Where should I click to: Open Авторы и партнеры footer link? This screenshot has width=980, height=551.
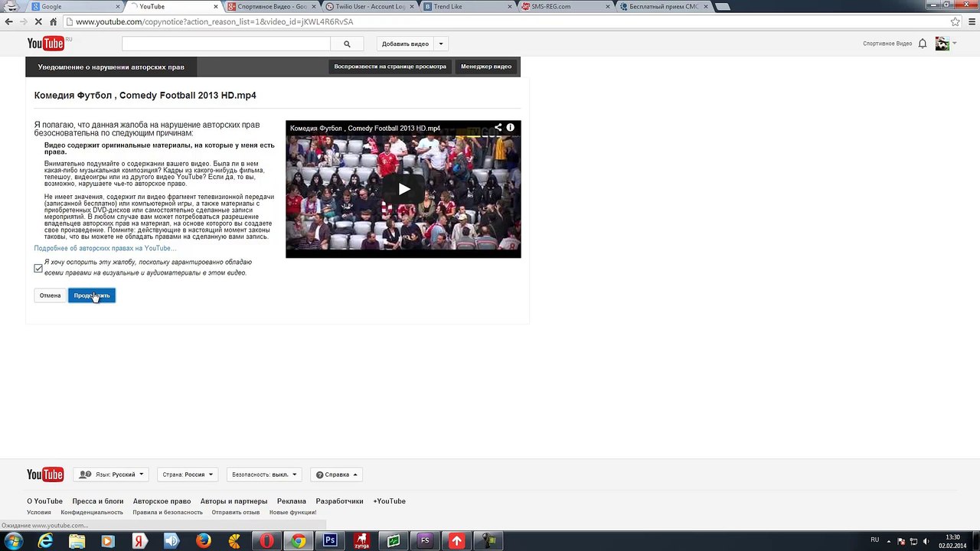(x=234, y=501)
